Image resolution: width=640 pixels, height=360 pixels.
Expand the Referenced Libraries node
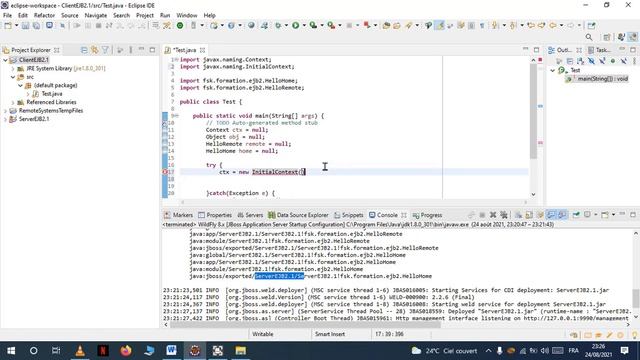[13, 102]
